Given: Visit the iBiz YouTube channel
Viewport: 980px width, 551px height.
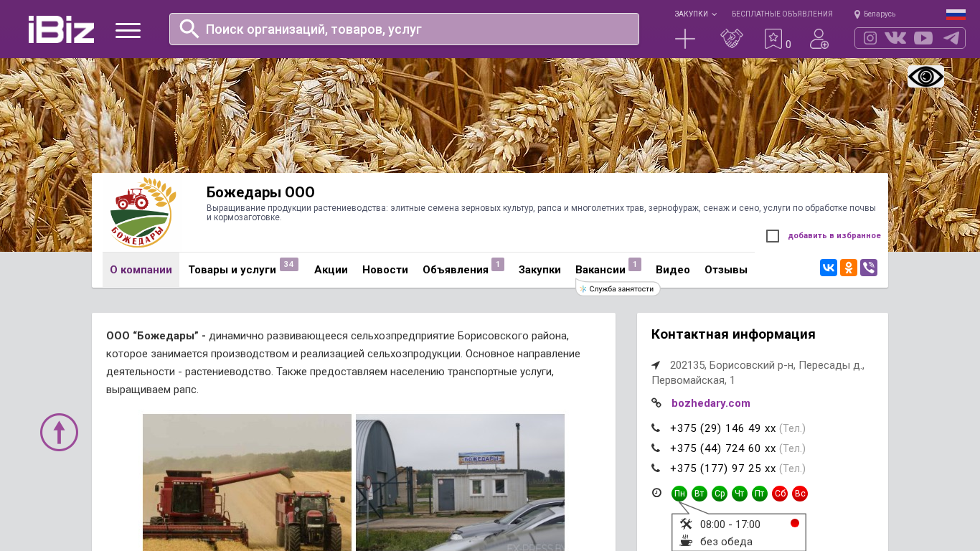Looking at the screenshot, I should pos(923,38).
